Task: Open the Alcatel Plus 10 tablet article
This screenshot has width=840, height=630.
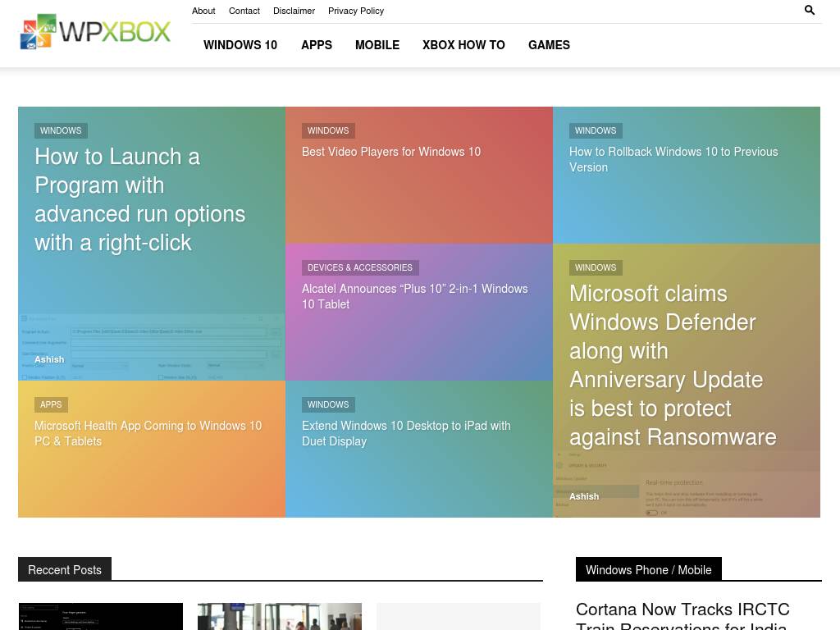Action: (x=414, y=296)
